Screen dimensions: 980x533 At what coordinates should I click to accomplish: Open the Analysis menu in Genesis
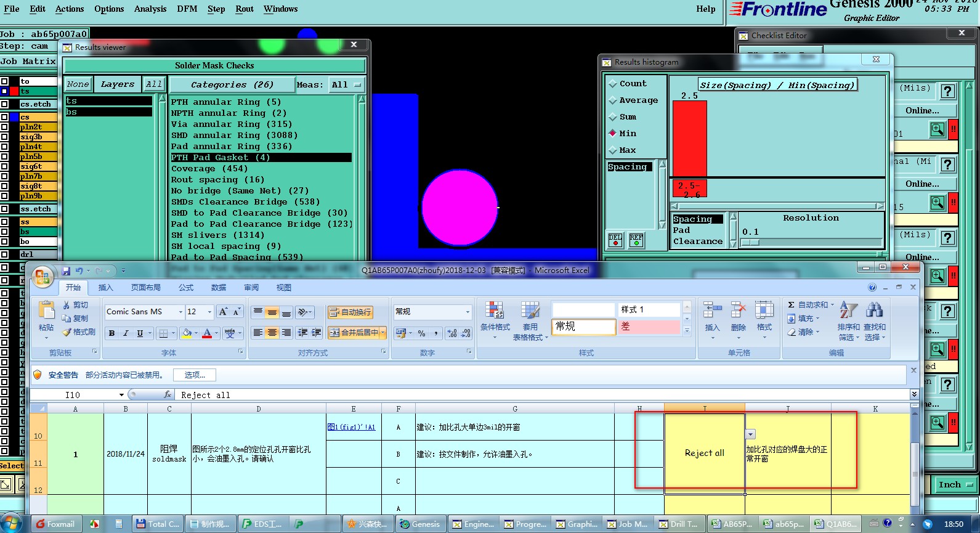150,9
